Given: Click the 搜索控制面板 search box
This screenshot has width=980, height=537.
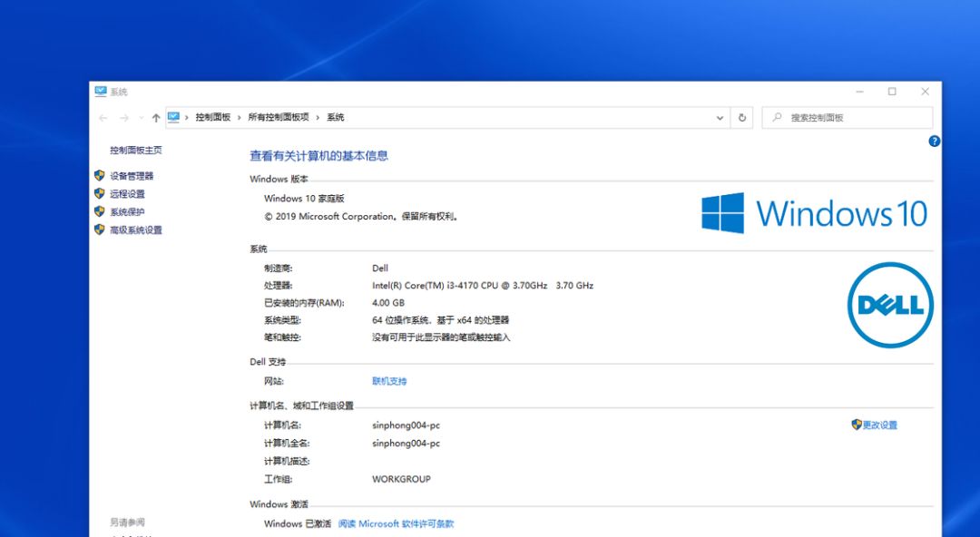Looking at the screenshot, I should (x=847, y=118).
